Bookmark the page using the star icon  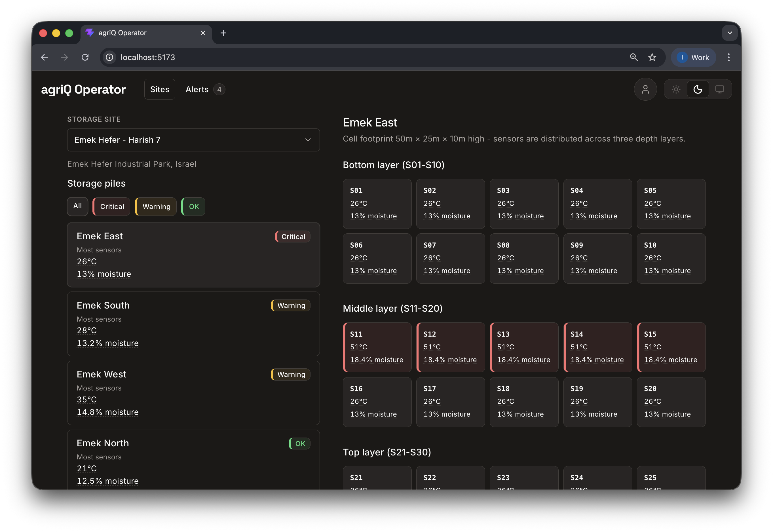click(652, 57)
